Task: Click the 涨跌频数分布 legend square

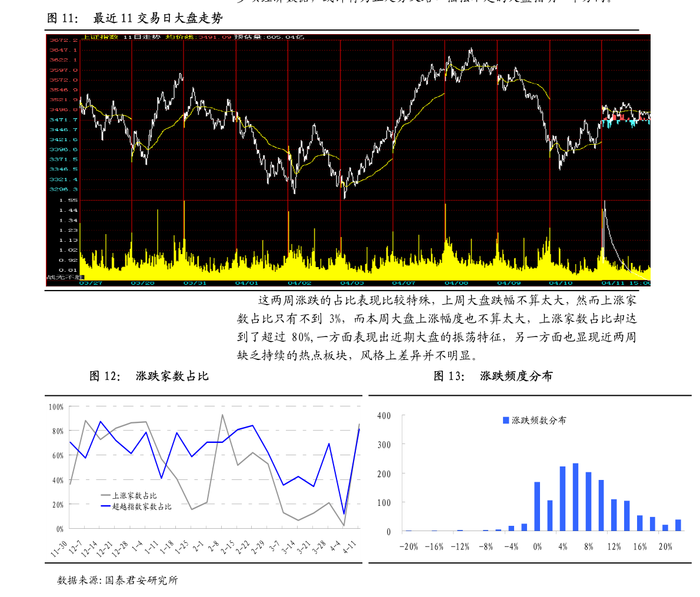Action: tap(506, 421)
